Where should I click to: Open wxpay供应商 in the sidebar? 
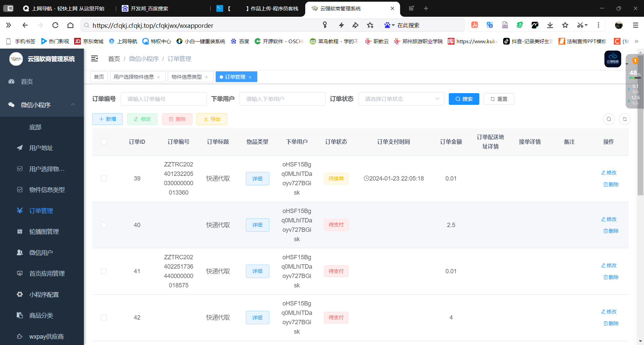click(x=42, y=336)
